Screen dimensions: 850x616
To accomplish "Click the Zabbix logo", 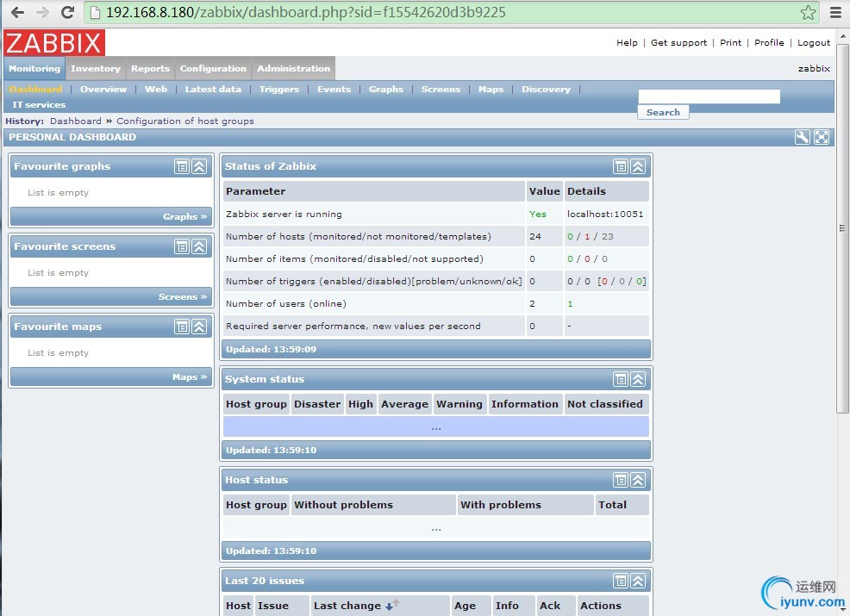I will pyautogui.click(x=54, y=43).
